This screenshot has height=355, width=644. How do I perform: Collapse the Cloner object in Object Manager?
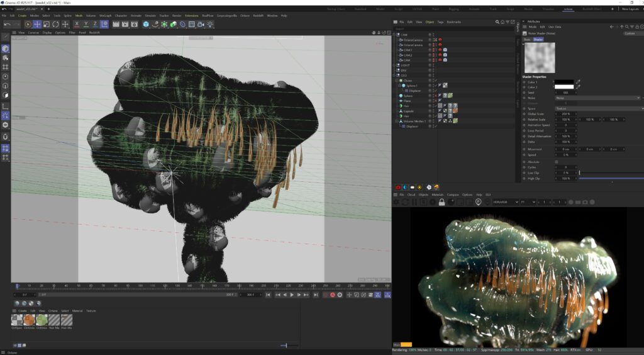click(x=396, y=81)
